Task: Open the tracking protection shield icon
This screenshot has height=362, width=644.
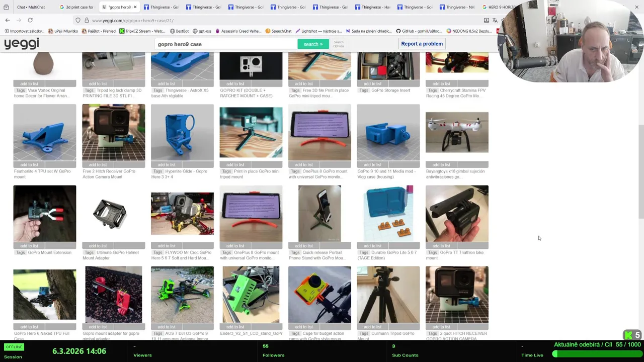Action: point(78,20)
